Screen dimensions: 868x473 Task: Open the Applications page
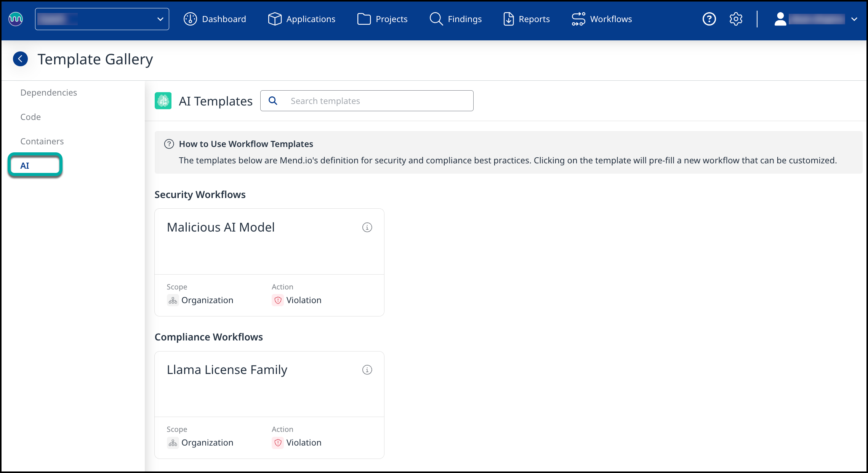[301, 19]
